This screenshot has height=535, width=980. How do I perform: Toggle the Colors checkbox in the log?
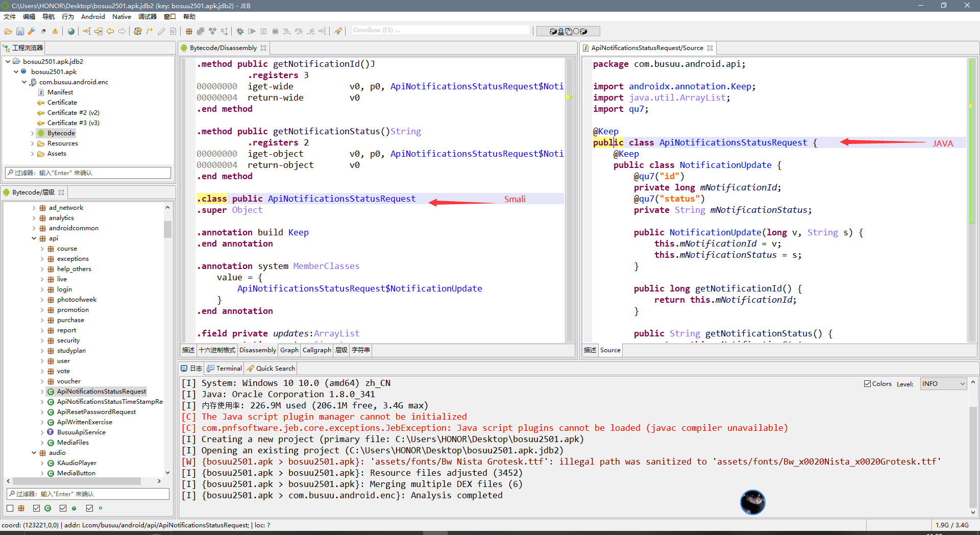pos(867,384)
